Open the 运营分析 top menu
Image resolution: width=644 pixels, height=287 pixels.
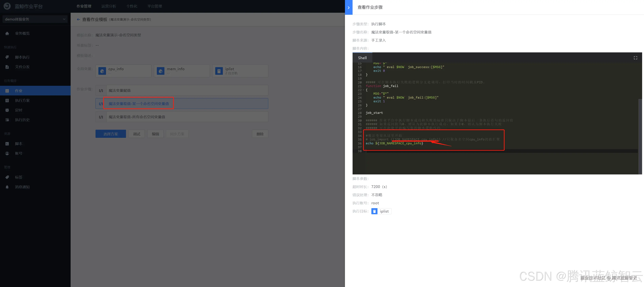click(109, 6)
